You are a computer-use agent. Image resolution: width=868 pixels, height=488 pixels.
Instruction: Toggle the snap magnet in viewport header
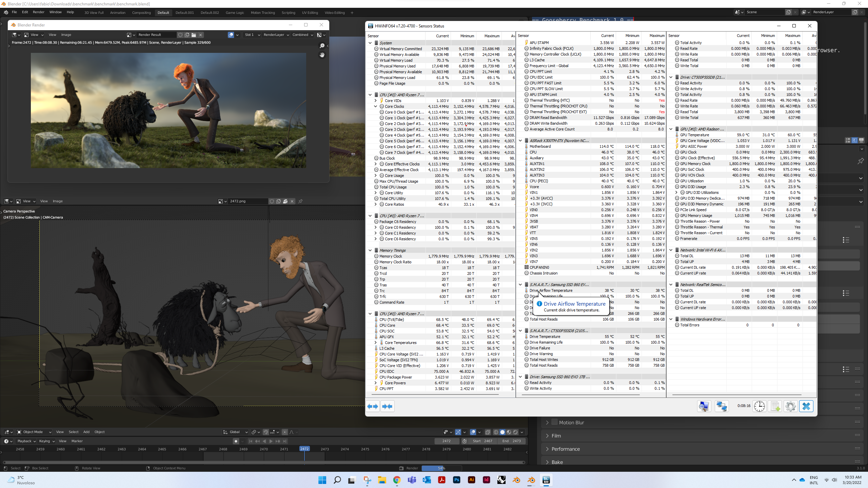(x=266, y=432)
